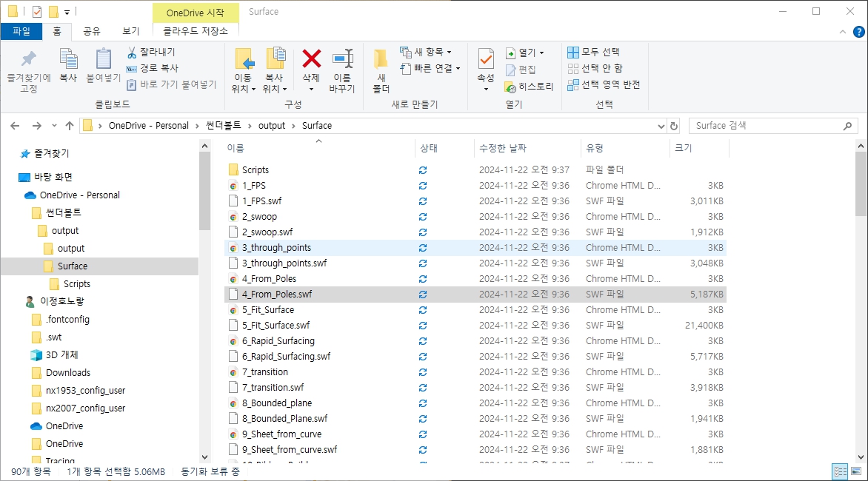
Task: Click 선택 안 함 (Select none)
Action: (x=595, y=68)
